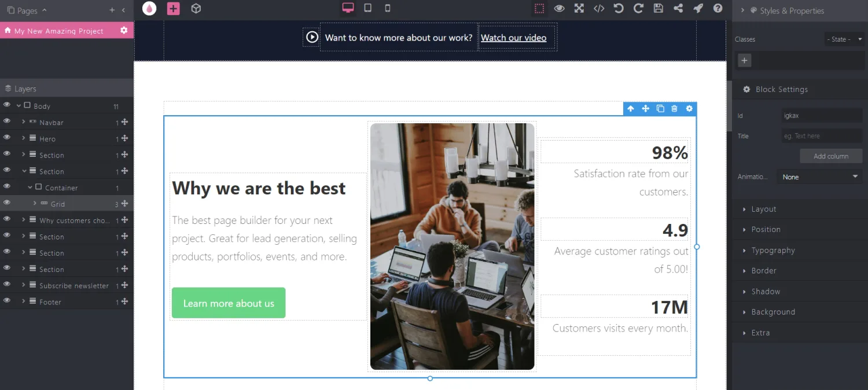Click the Watch our video link
Viewport: 868px width, 390px height.
(x=513, y=38)
